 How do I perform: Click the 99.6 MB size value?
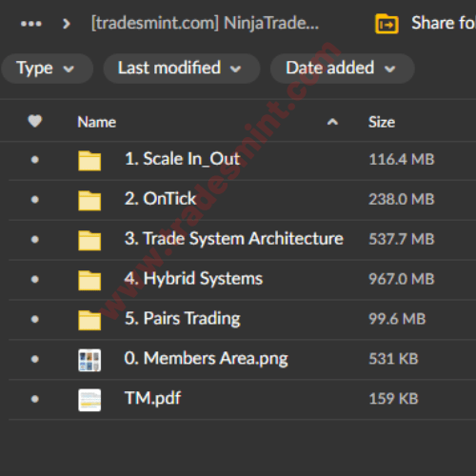tap(397, 319)
